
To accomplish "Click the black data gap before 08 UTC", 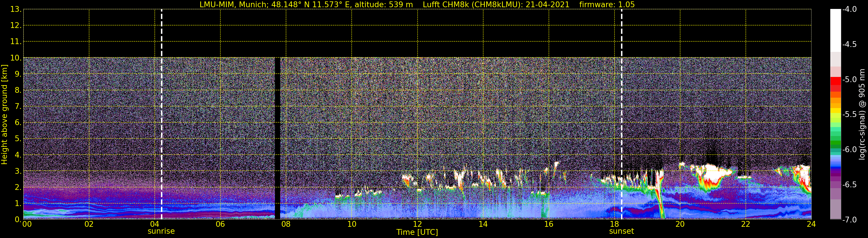I will point(277,138).
